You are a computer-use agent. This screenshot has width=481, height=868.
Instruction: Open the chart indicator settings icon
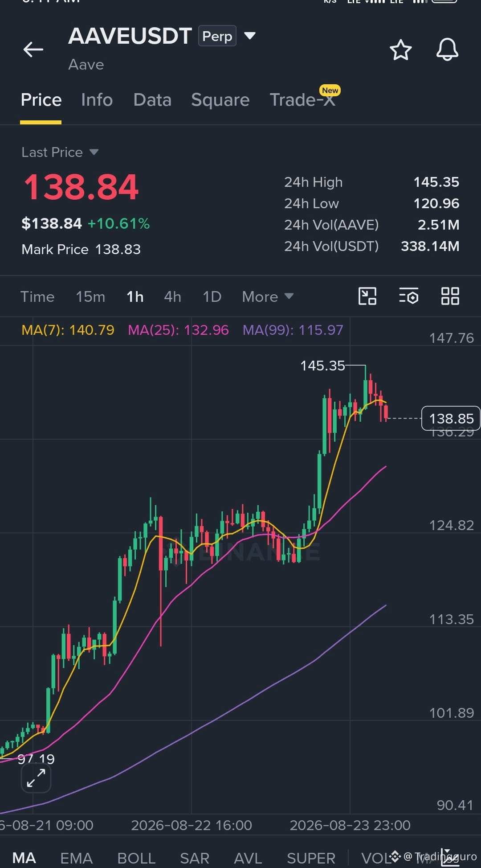(x=409, y=296)
